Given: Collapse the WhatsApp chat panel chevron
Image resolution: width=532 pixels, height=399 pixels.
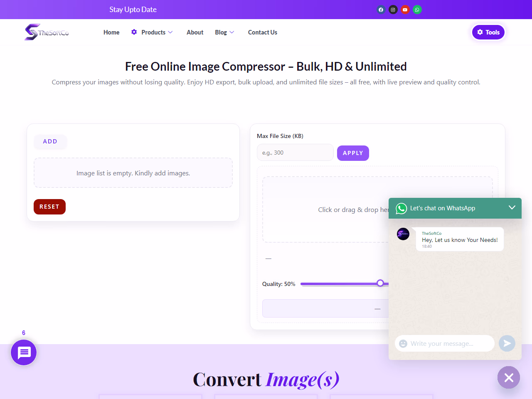Looking at the screenshot, I should point(512,207).
